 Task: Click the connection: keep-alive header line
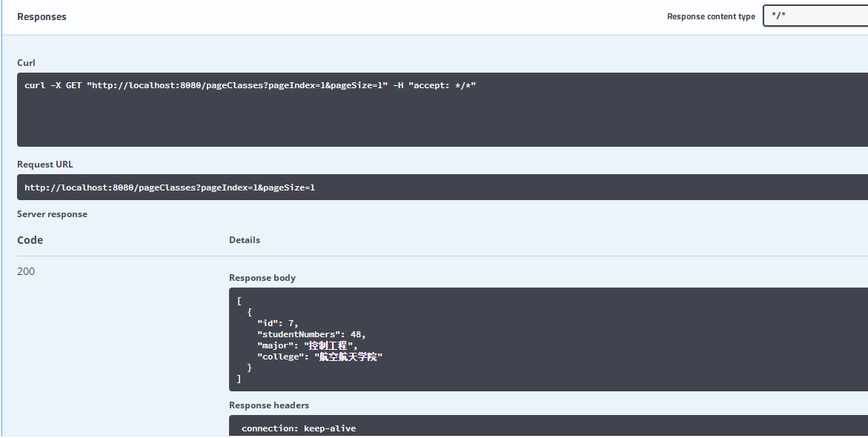pyautogui.click(x=299, y=428)
